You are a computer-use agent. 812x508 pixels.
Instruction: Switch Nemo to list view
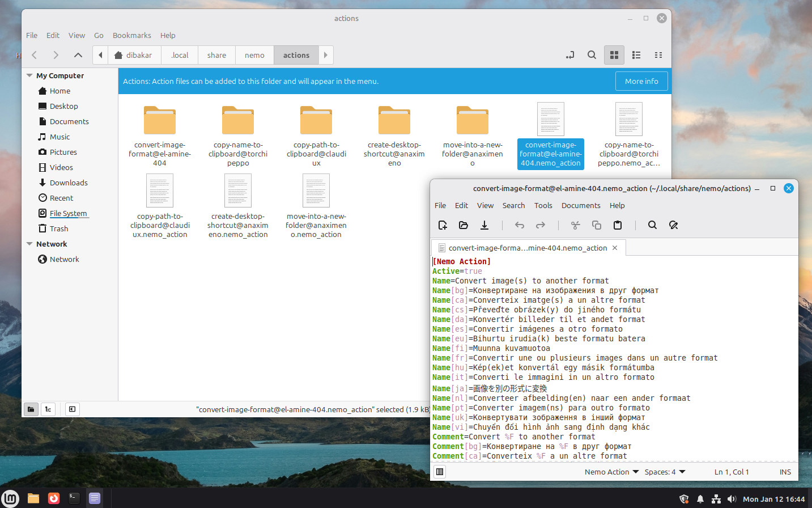click(636, 55)
